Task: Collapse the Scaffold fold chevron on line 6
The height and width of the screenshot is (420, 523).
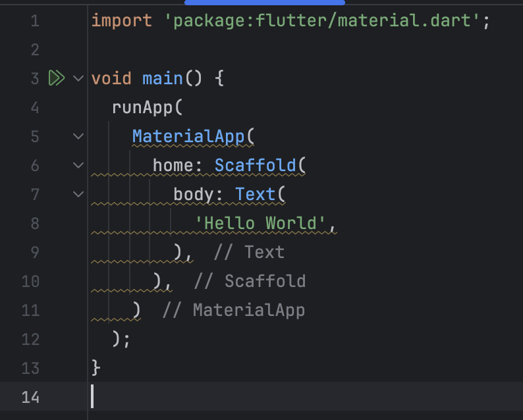Action: point(78,165)
